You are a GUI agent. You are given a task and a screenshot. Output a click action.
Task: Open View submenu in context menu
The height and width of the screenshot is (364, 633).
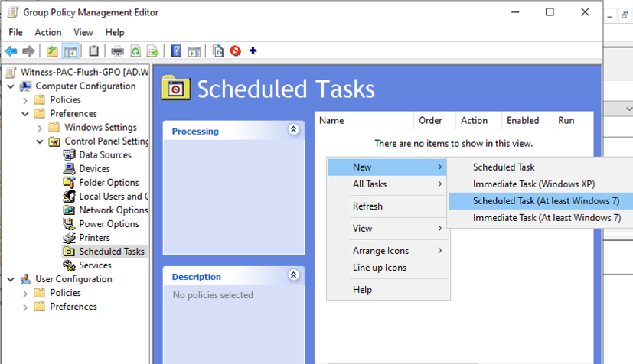click(387, 228)
